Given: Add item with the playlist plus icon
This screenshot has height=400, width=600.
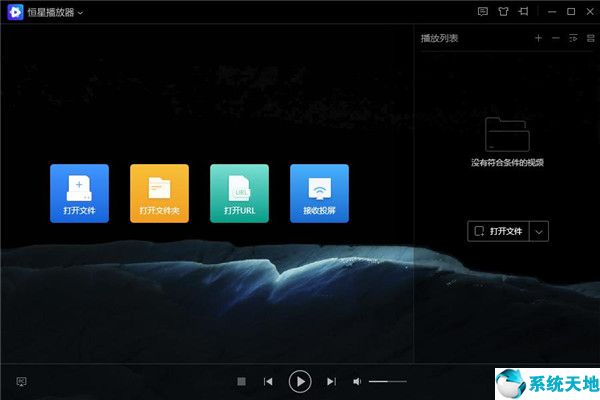Looking at the screenshot, I should pyautogui.click(x=538, y=38).
